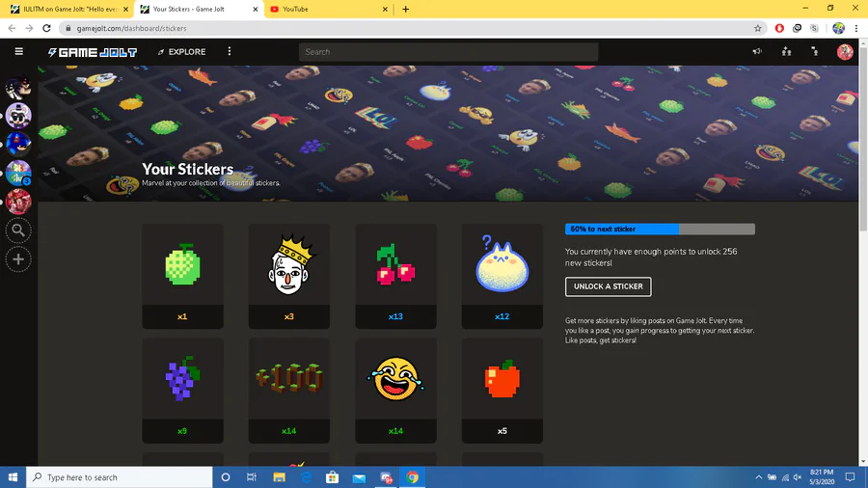Open the Windows Start menu
Image resolution: width=868 pixels, height=488 pixels.
coord(13,477)
